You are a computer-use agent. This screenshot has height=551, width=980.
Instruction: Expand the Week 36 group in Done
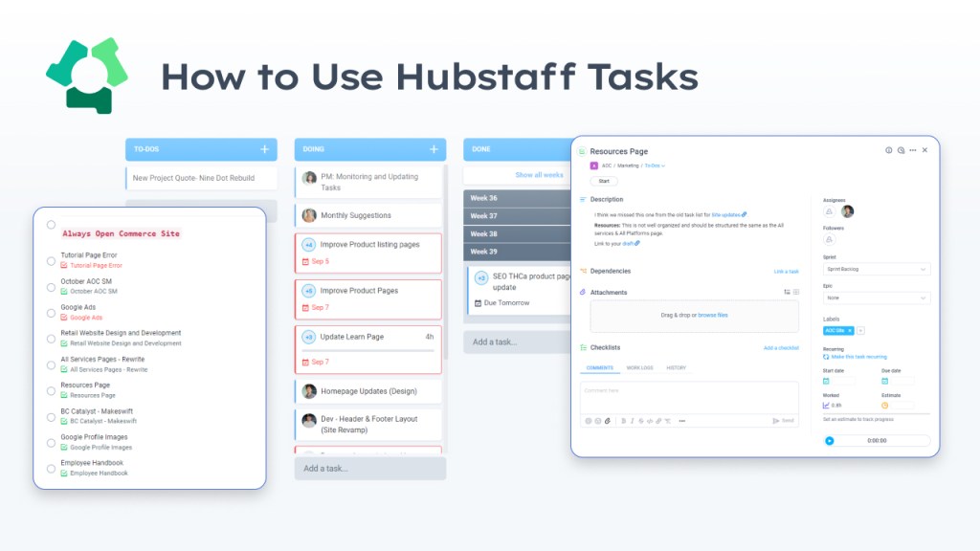pyautogui.click(x=517, y=198)
